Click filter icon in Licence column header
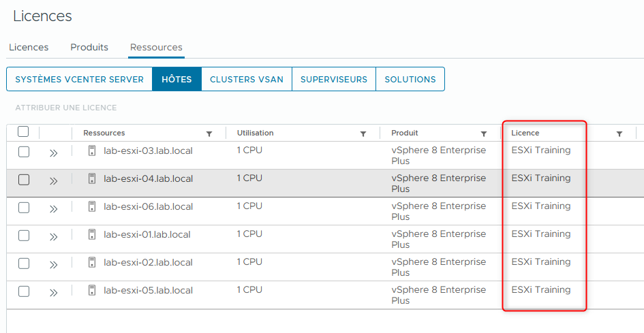Screen dimensions: 644x333 coord(619,134)
